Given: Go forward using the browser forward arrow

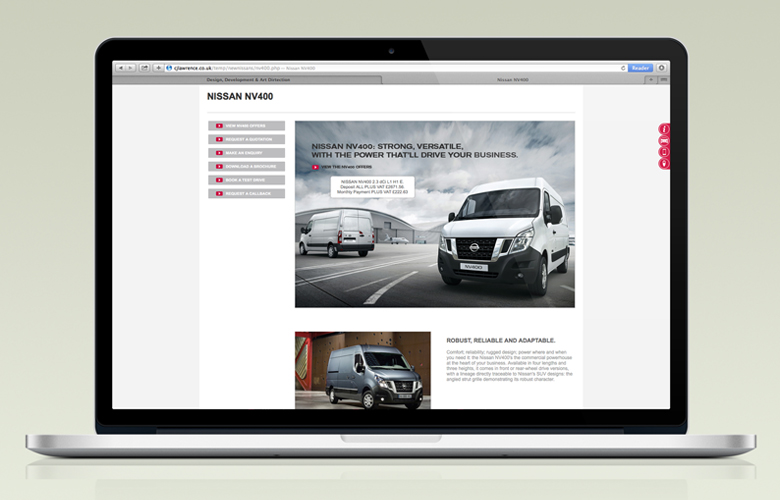Looking at the screenshot, I should click(131, 68).
